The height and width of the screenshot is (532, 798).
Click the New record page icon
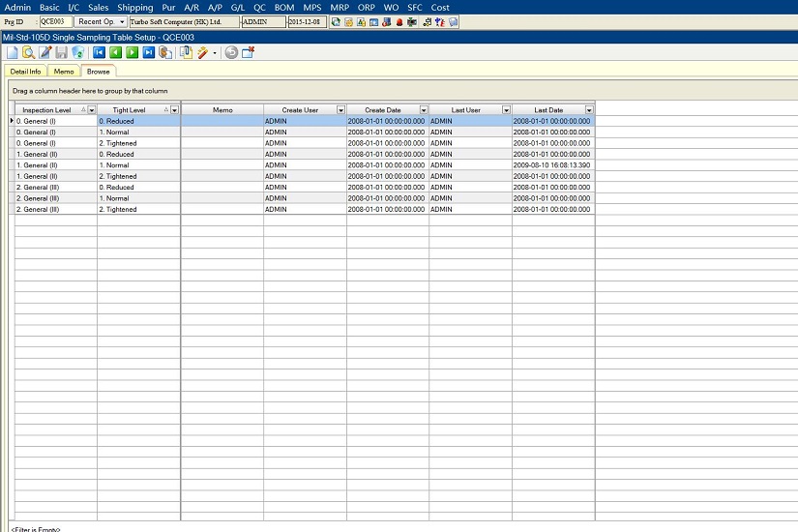pos(13,52)
